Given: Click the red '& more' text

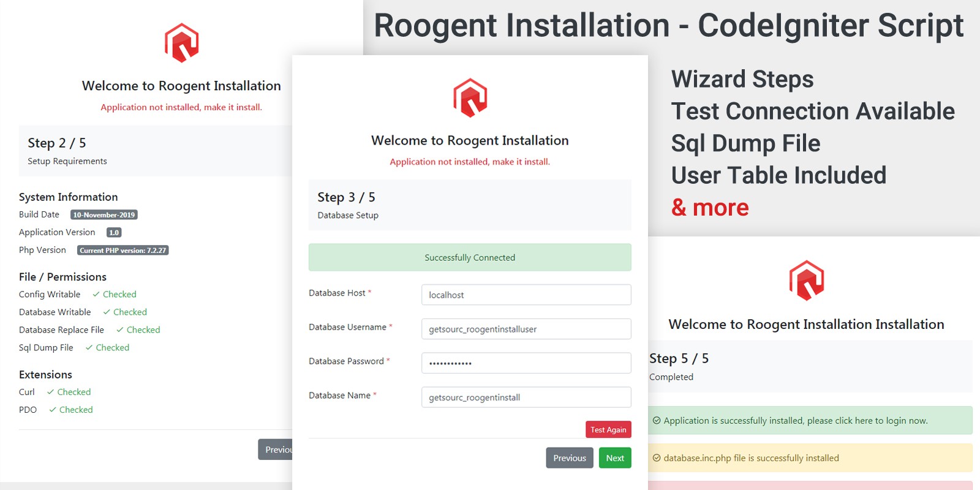Looking at the screenshot, I should click(710, 208).
